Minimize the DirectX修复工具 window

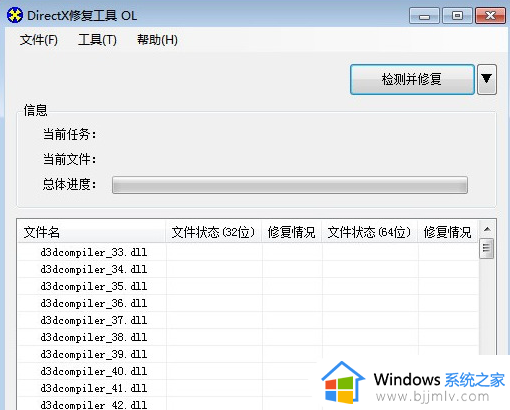tap(424, 16)
